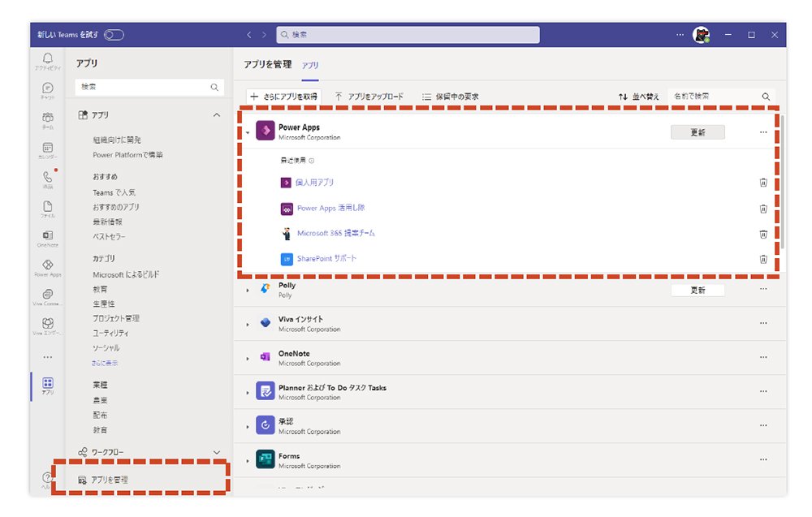Screen dimensions: 812x517
Task: Delete the Microsoft 365 提案チーム entry
Action: coord(763,234)
